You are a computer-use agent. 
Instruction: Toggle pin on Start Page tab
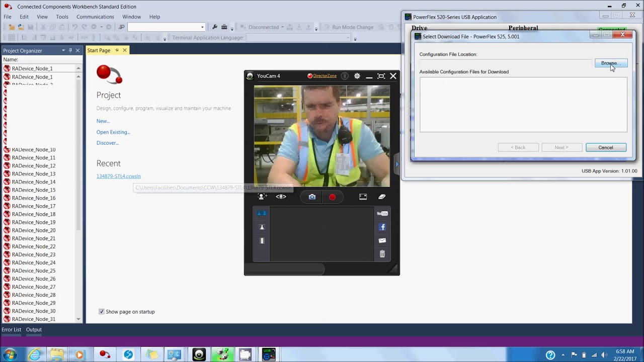tap(117, 50)
